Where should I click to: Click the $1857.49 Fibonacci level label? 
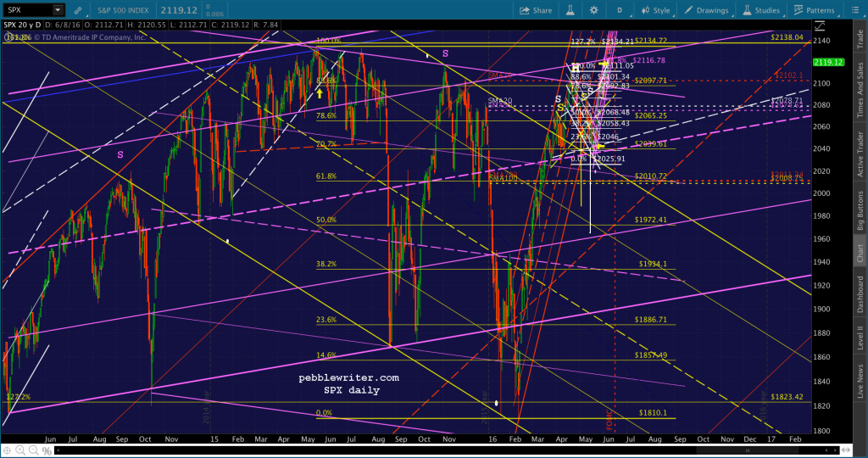coord(650,355)
